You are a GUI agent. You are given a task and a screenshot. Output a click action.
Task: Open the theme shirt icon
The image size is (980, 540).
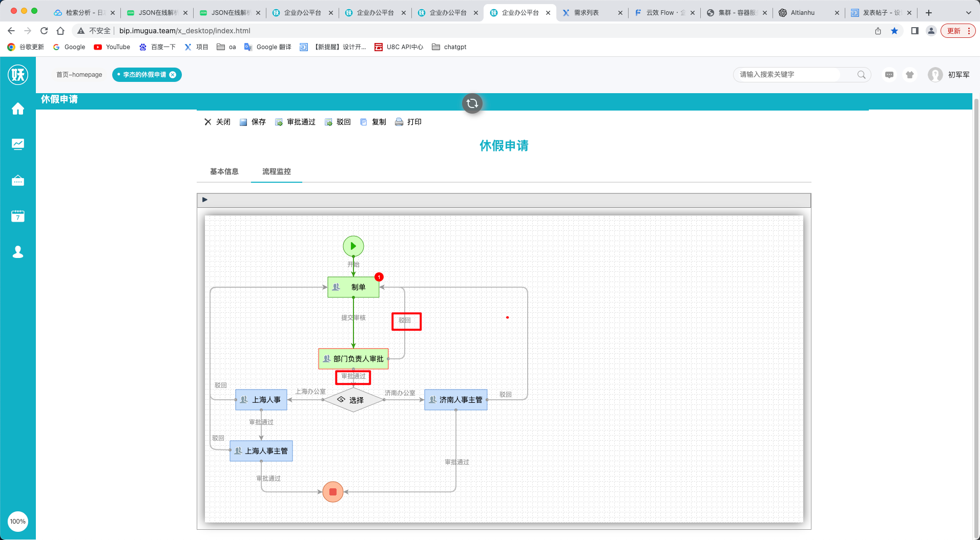point(910,75)
